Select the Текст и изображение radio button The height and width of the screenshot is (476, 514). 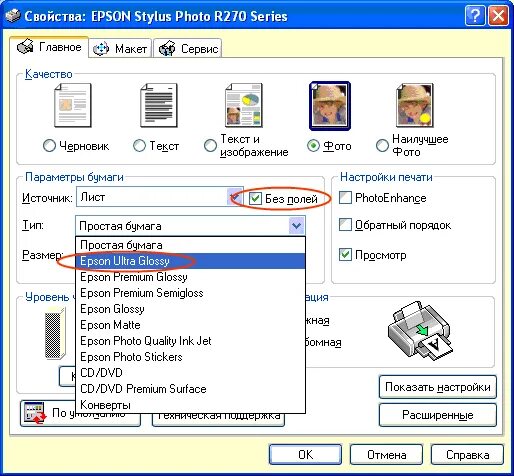(x=210, y=146)
